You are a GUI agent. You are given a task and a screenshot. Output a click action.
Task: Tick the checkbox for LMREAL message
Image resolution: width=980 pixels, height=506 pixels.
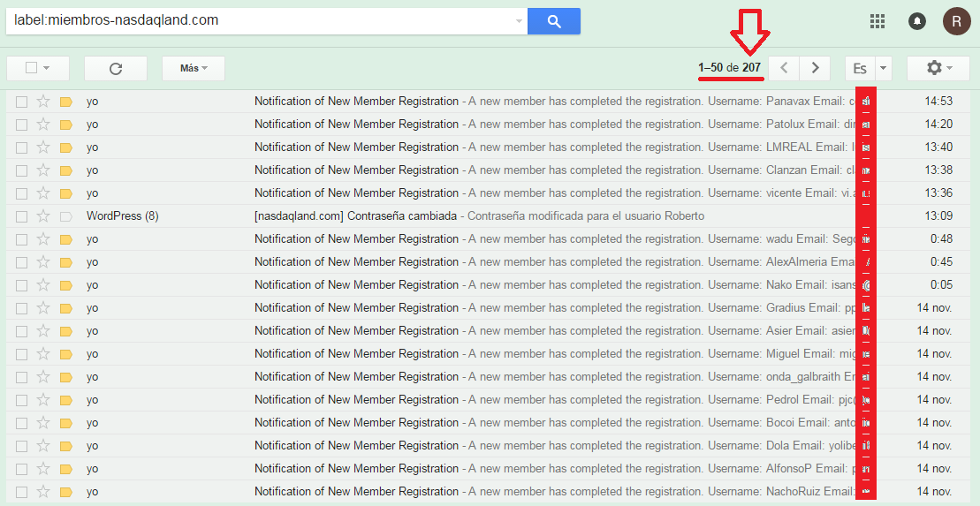coord(22,147)
